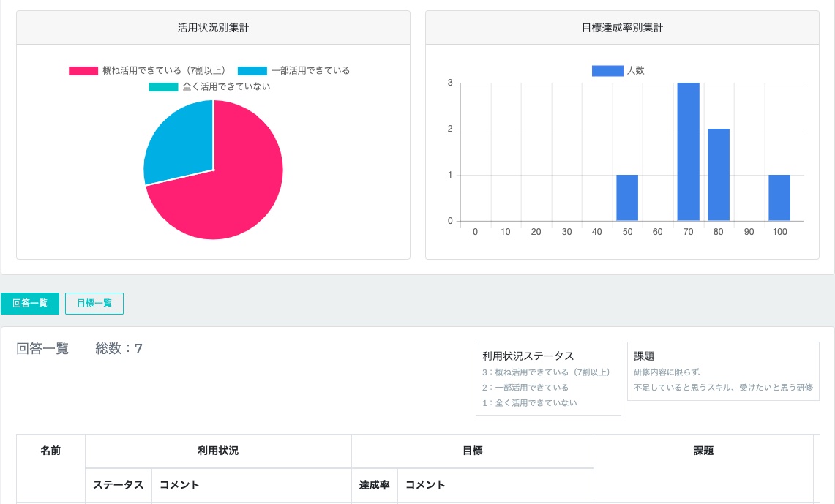Toggle the blue 一部活用できている legend swatch
The height and width of the screenshot is (504, 835).
pyautogui.click(x=252, y=71)
